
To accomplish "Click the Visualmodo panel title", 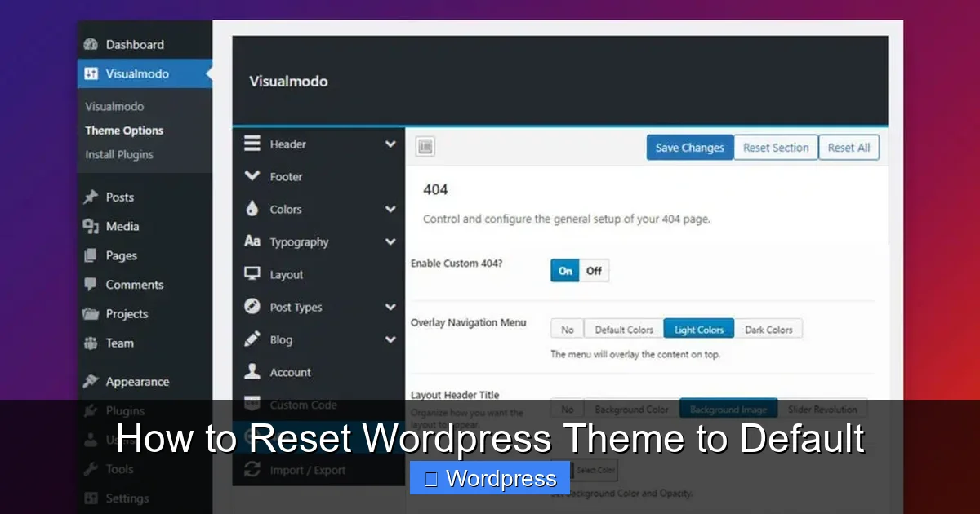I will 288,82.
